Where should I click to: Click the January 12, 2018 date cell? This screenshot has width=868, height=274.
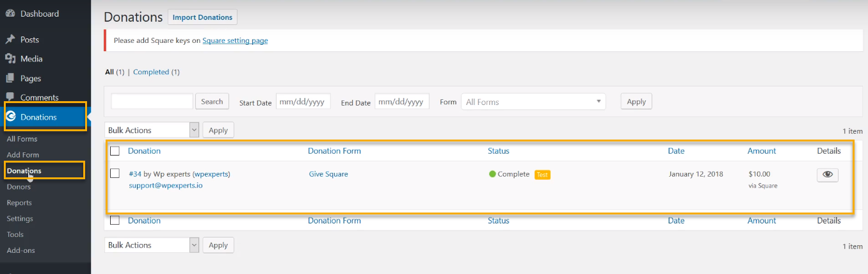[696, 174]
